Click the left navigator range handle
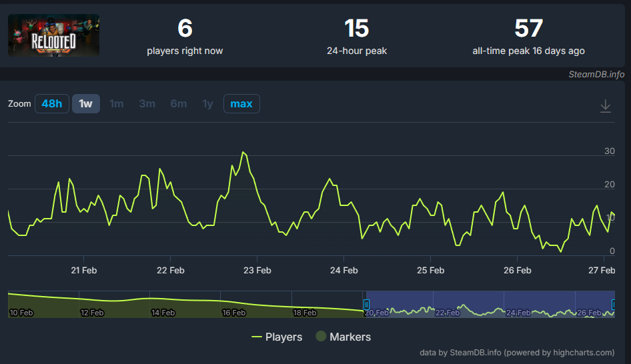Image resolution: width=631 pixels, height=364 pixels. pyautogui.click(x=366, y=305)
